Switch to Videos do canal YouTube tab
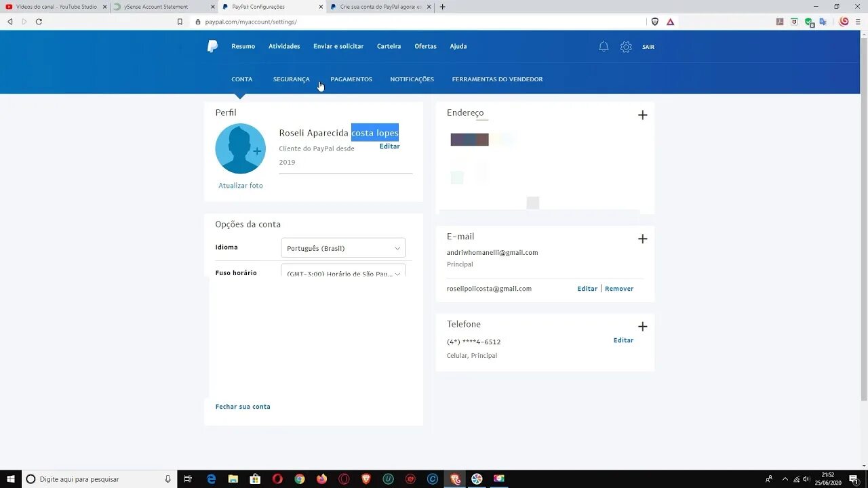This screenshot has height=488, width=868. [56, 7]
